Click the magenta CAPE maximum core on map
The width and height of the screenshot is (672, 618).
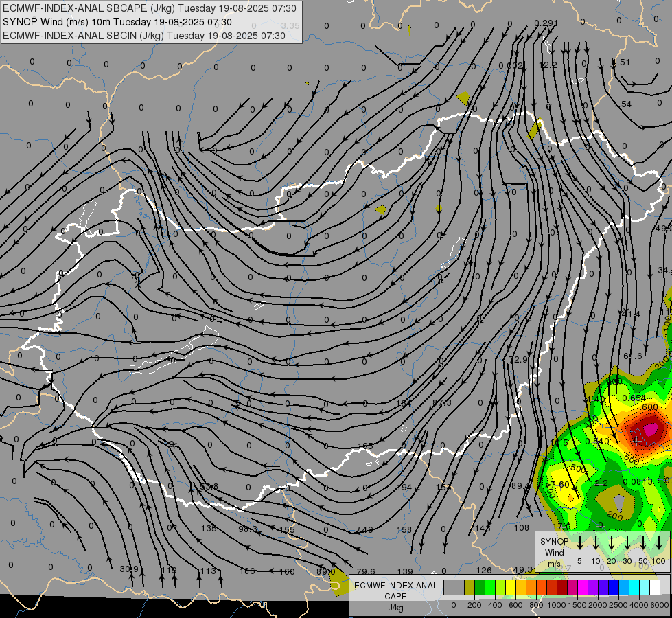click(651, 429)
